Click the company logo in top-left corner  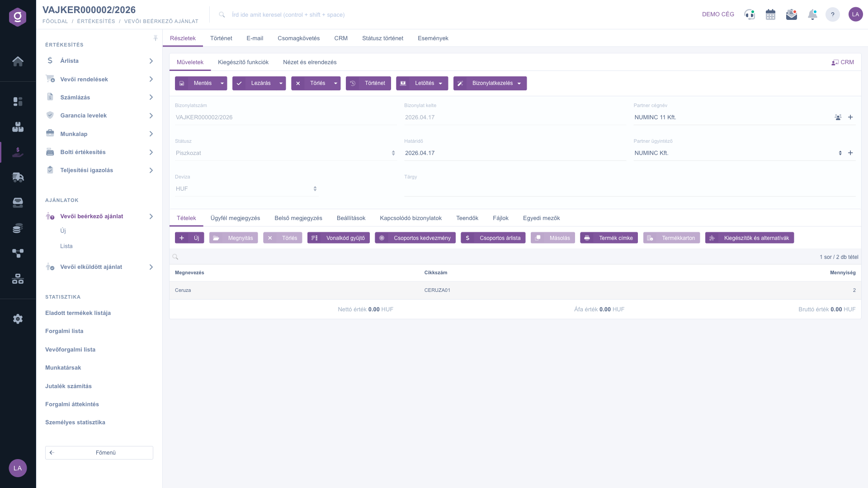click(x=18, y=17)
